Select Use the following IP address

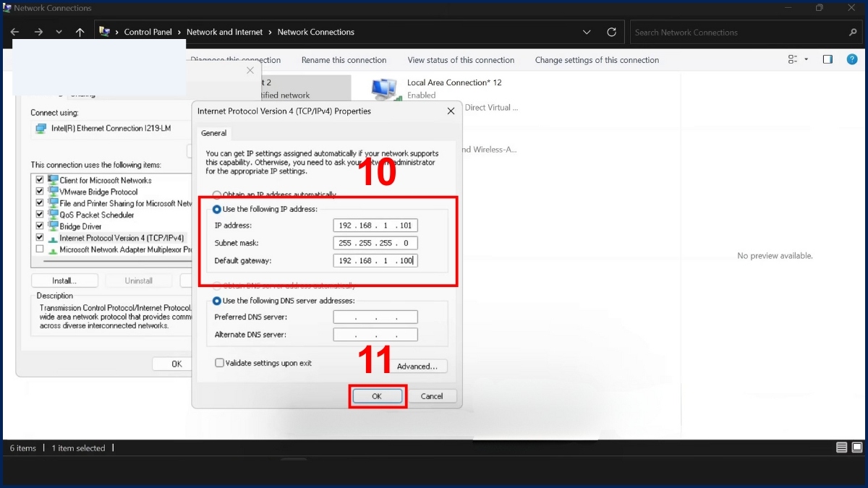[217, 209]
